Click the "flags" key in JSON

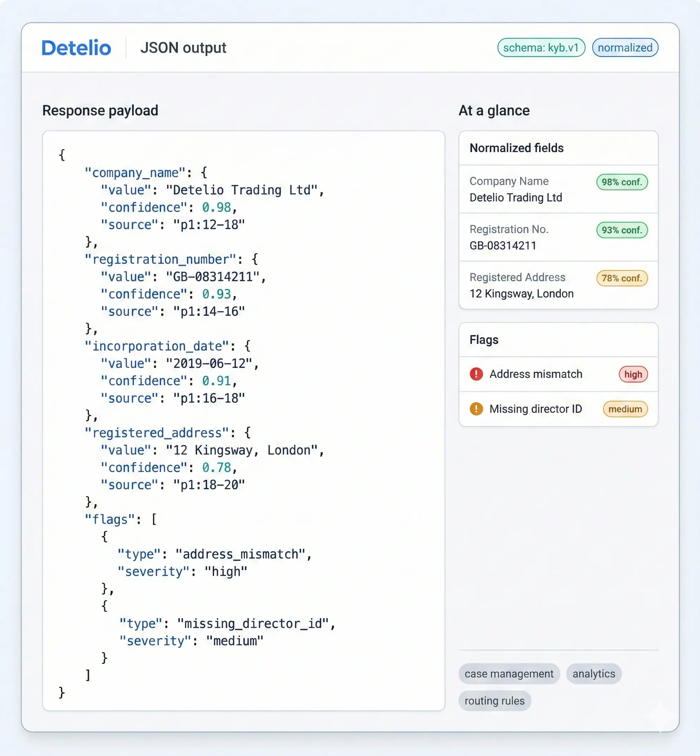pyautogui.click(x=109, y=520)
